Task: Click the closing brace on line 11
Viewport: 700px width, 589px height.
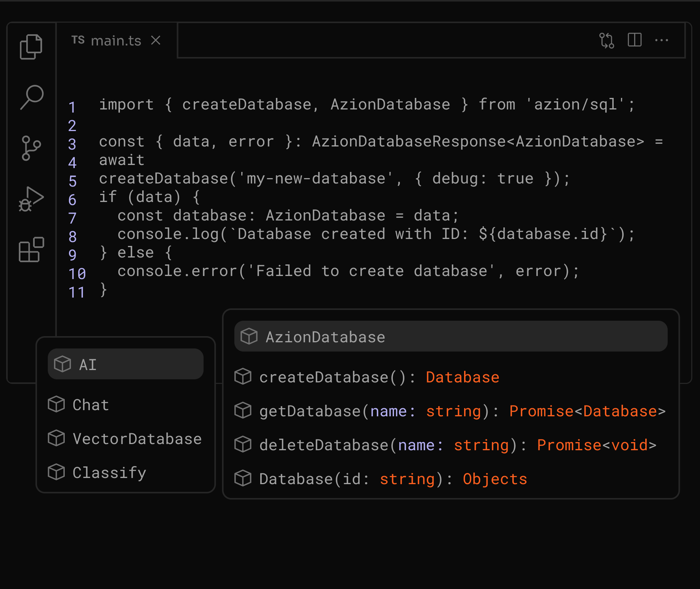Action: (x=103, y=289)
